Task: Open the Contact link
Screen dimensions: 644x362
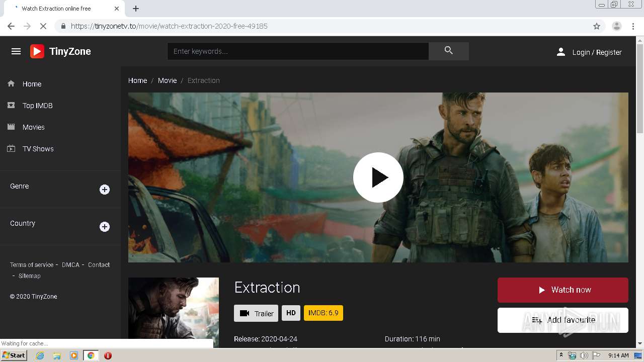Action: (99, 264)
